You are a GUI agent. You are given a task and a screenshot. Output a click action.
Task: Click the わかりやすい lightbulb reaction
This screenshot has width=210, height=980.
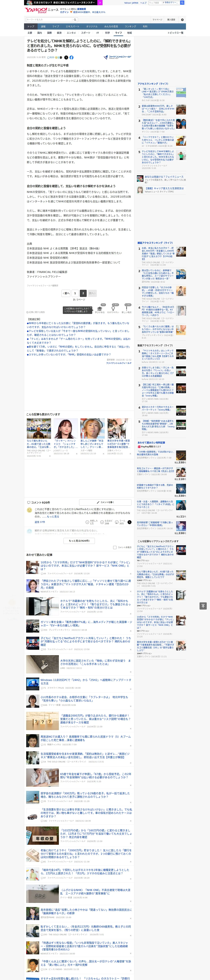click(113, 309)
